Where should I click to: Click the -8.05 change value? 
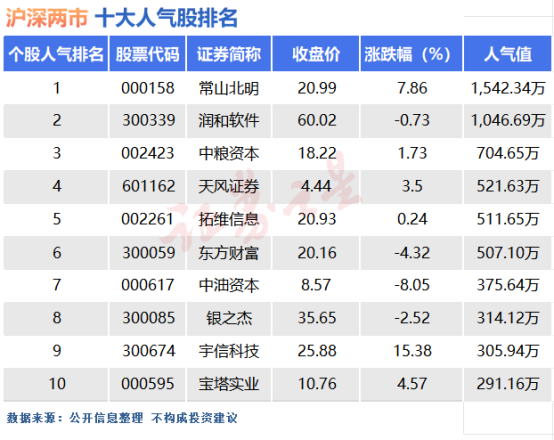(412, 285)
